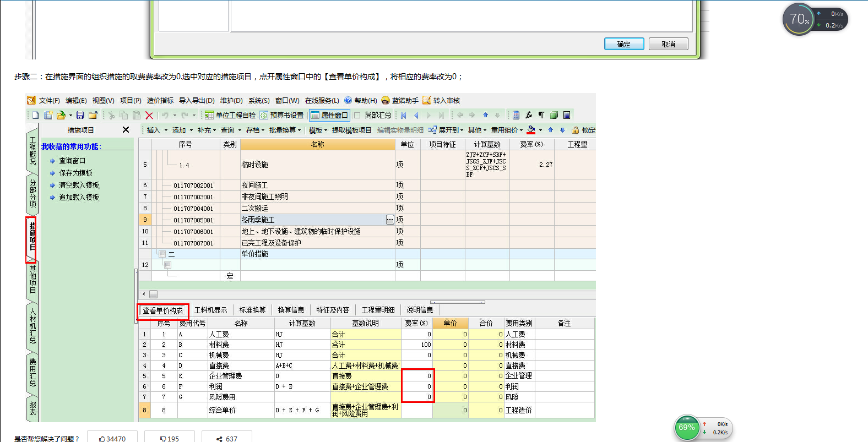The image size is (868, 442).
Task: Click the first record navigation icon
Action: tap(404, 115)
